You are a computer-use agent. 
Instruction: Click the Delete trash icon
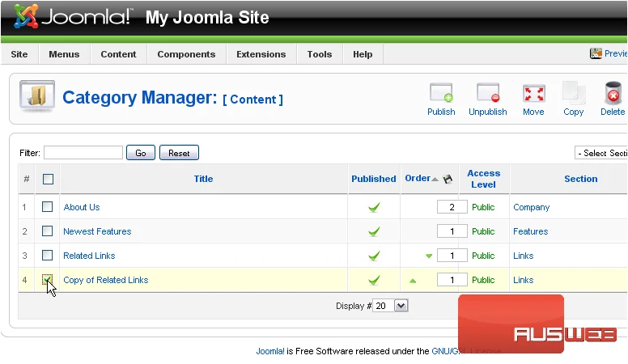point(613,93)
